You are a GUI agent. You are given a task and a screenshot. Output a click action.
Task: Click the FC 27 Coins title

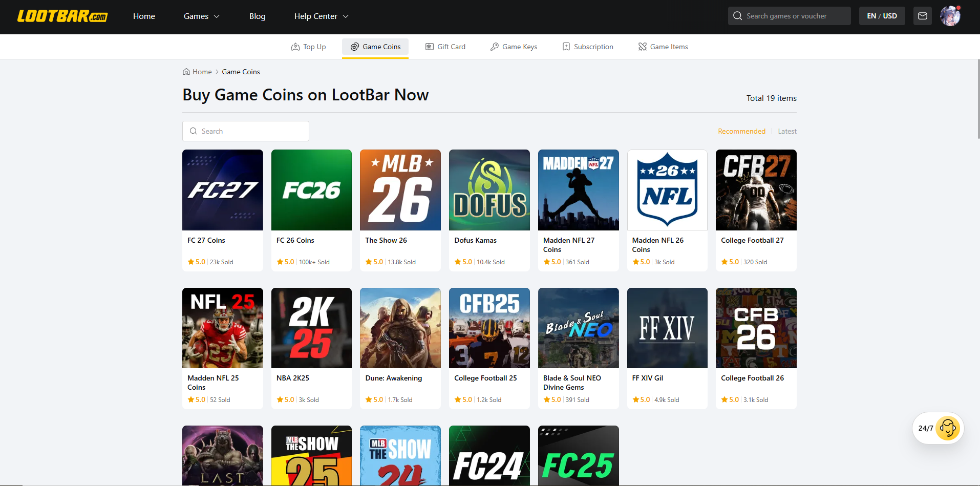pyautogui.click(x=206, y=240)
